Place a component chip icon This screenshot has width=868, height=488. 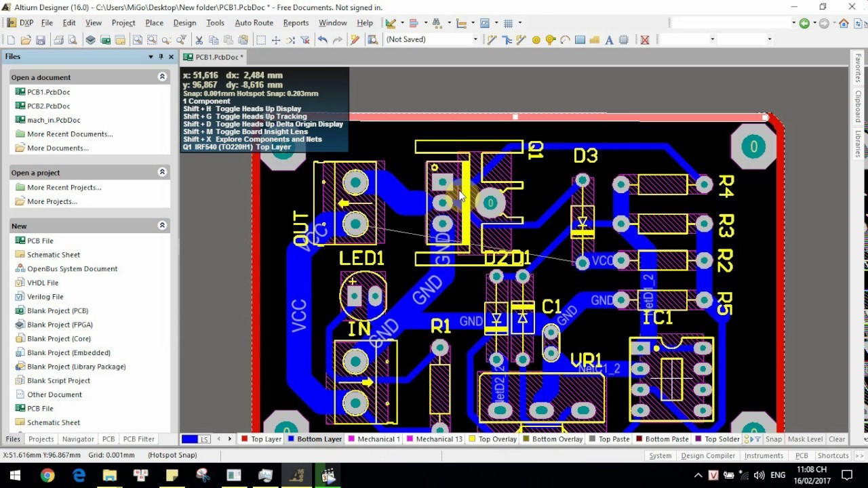tap(624, 40)
